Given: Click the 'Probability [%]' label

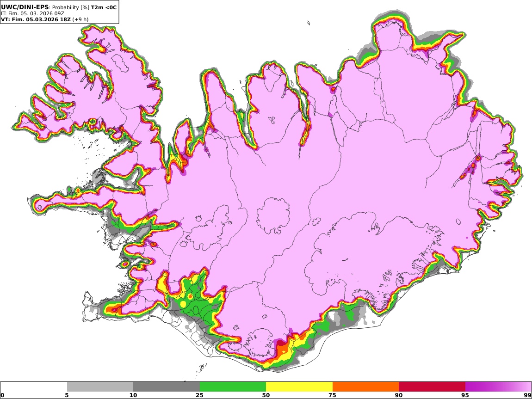Looking at the screenshot, I should click(x=71, y=7).
